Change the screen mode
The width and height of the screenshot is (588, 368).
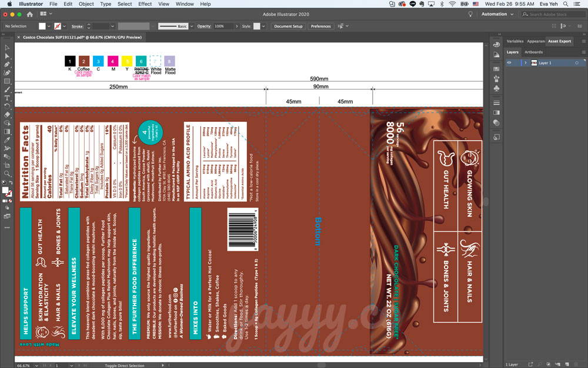pos(6,216)
